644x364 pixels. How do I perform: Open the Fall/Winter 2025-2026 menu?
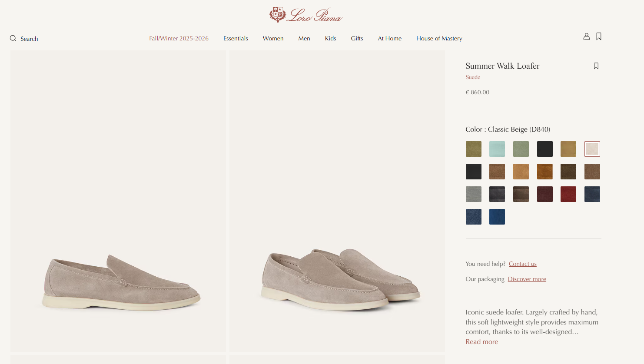click(x=179, y=38)
